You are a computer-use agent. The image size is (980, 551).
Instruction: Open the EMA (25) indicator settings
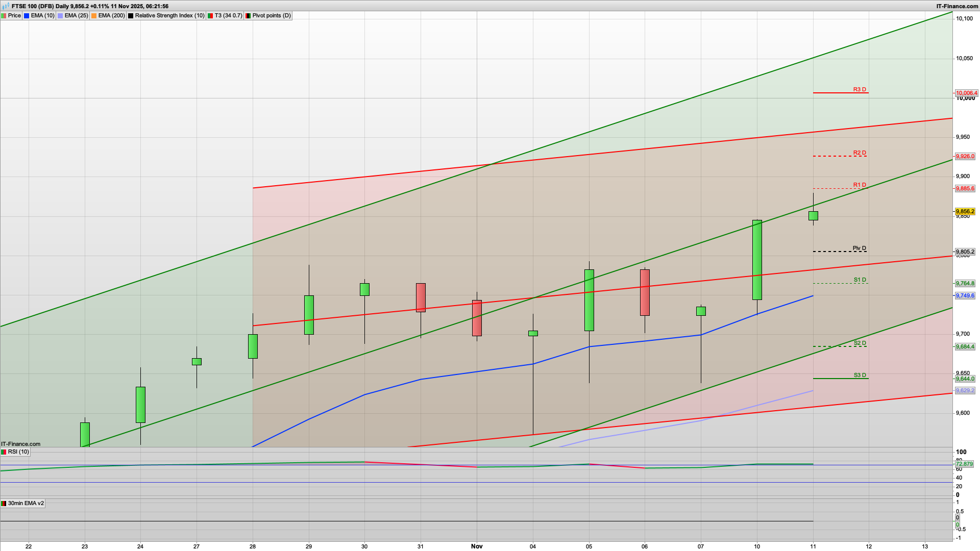point(76,16)
